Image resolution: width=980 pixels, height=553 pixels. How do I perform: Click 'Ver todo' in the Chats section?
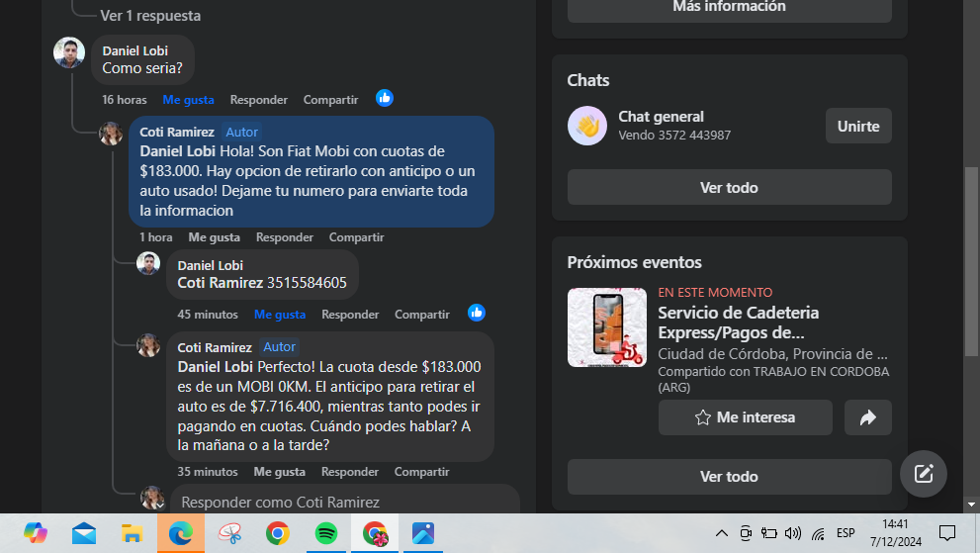[x=730, y=187]
